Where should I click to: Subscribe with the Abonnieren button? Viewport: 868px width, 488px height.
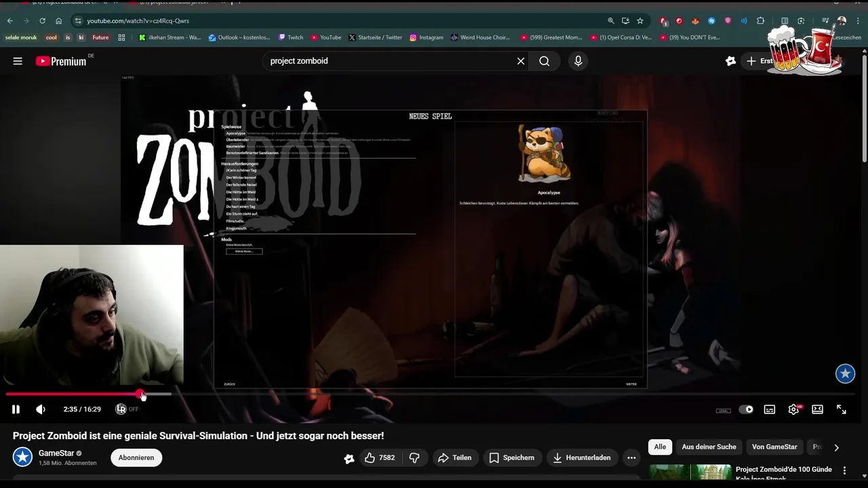136,457
